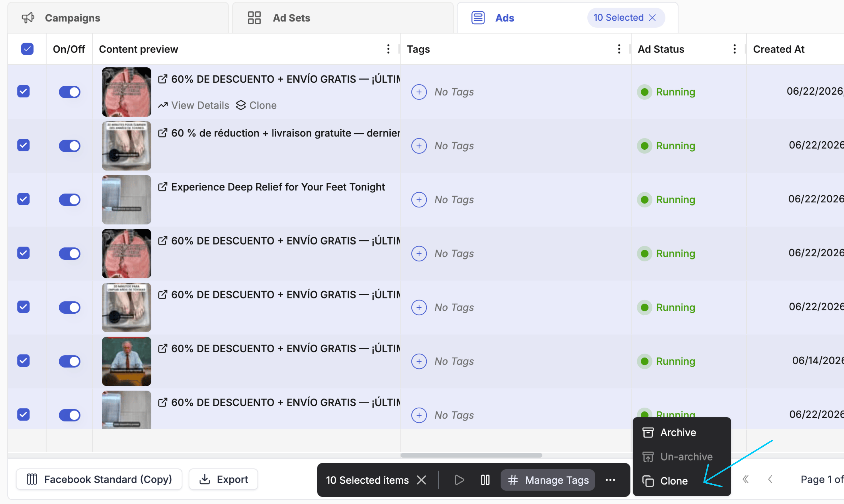Uncheck the fourth ad row checkbox
Image resolution: width=844 pixels, height=504 pixels.
[24, 253]
